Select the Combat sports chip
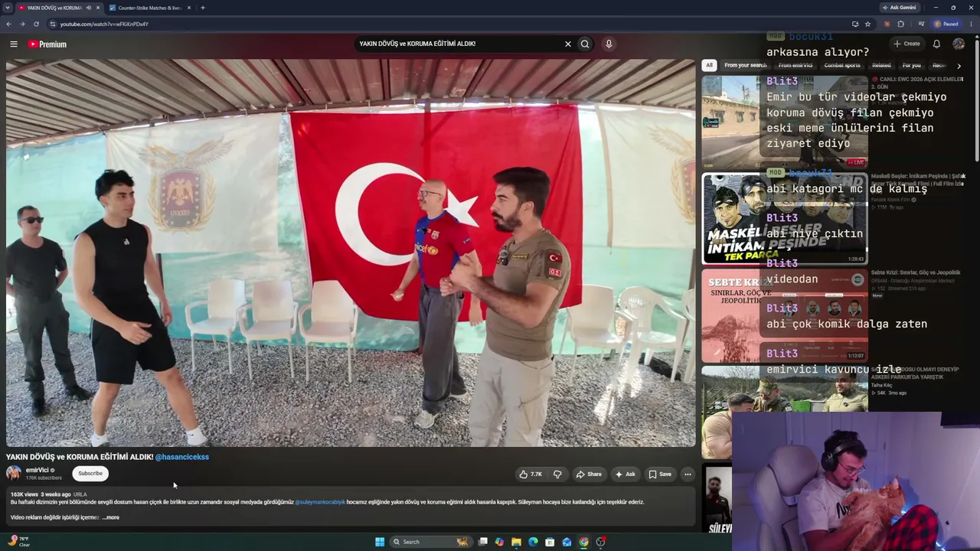The image size is (980, 551). pos(842,66)
